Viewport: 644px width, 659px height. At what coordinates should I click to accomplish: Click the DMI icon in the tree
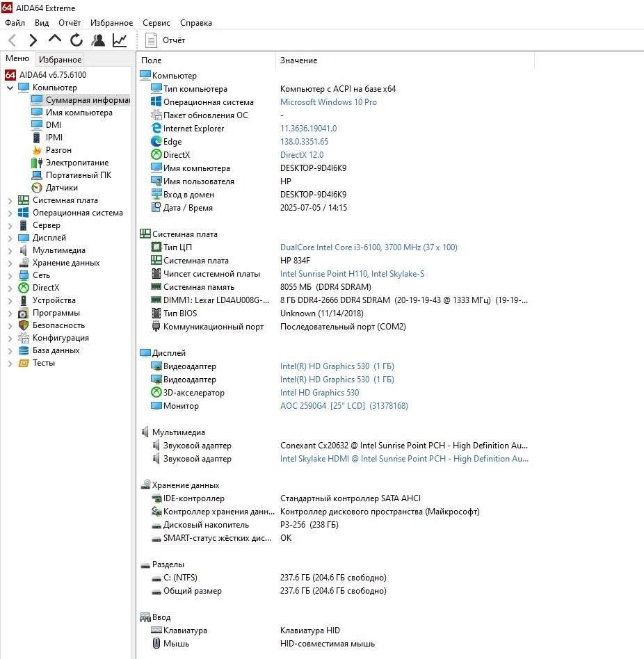37,125
